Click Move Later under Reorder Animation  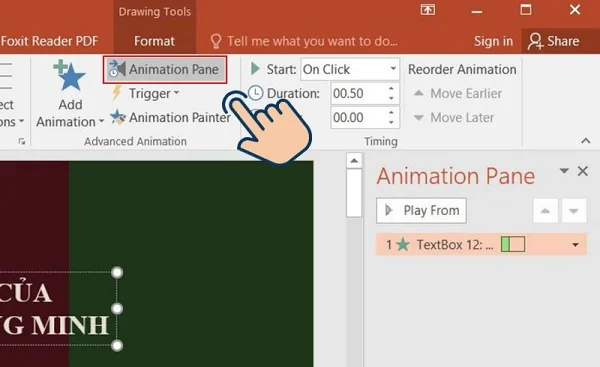tap(454, 117)
